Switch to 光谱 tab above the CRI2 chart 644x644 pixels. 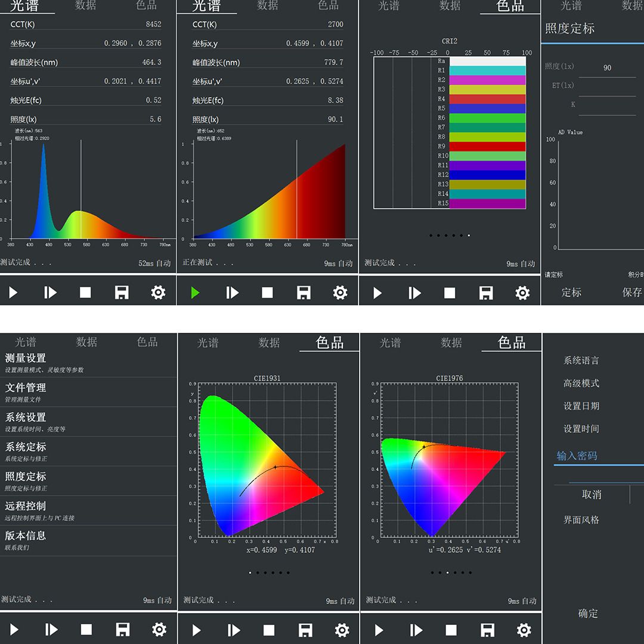coord(389,6)
